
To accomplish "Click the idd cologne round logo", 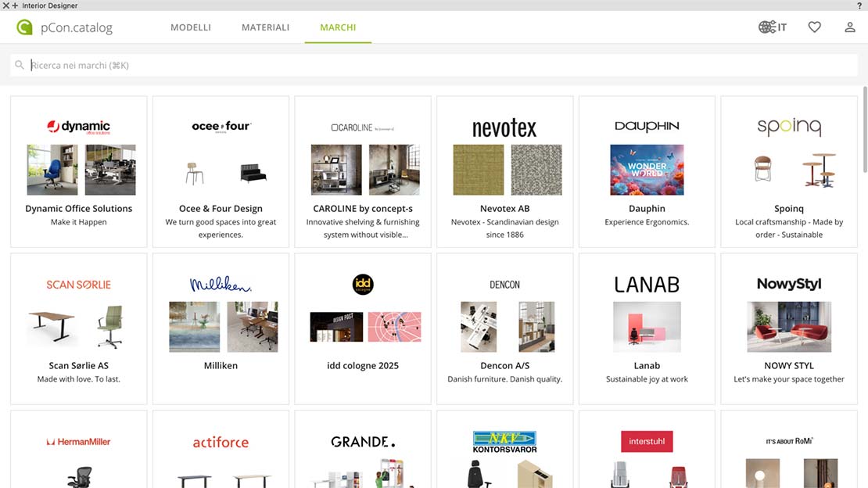I will click(x=363, y=284).
